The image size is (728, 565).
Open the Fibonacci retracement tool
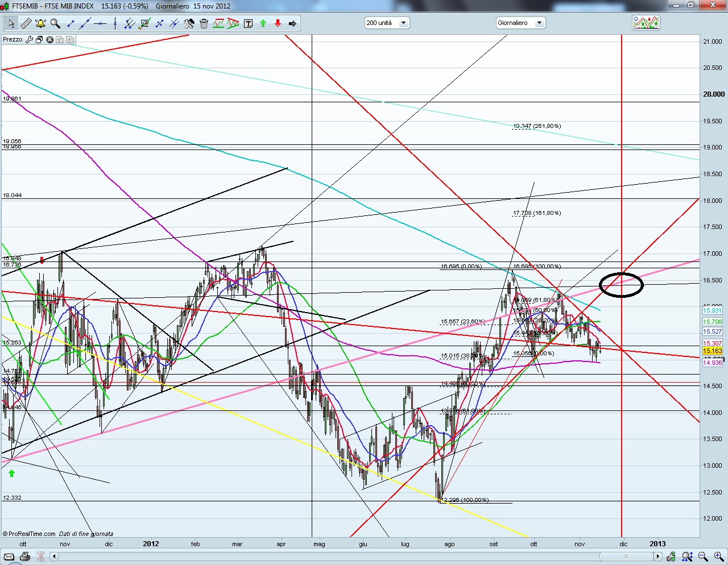tap(145, 23)
